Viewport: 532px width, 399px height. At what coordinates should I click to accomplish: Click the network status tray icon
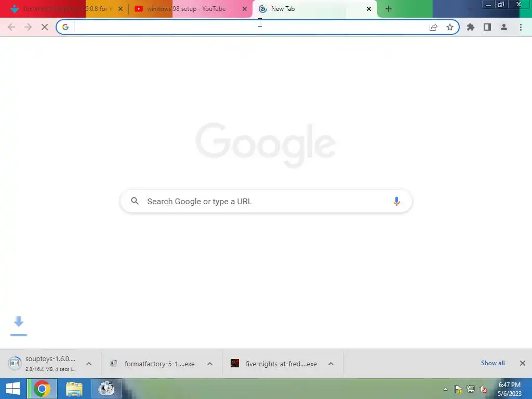[x=471, y=389]
